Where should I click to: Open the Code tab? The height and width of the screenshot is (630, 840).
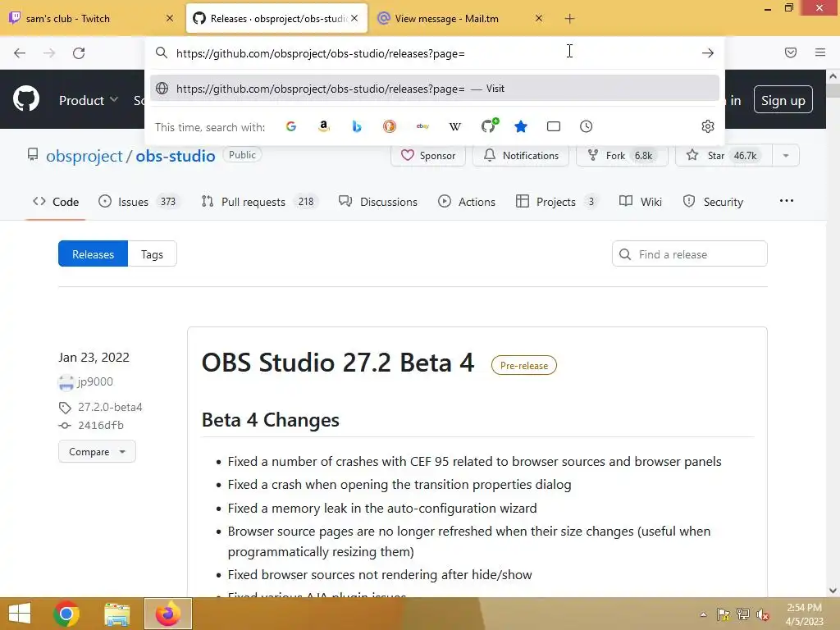[x=56, y=202]
